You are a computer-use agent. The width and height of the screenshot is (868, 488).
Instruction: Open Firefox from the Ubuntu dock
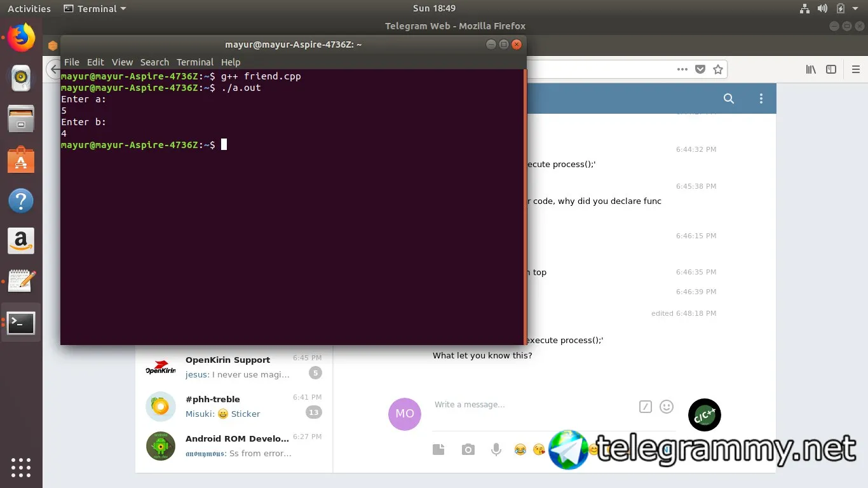click(x=21, y=37)
